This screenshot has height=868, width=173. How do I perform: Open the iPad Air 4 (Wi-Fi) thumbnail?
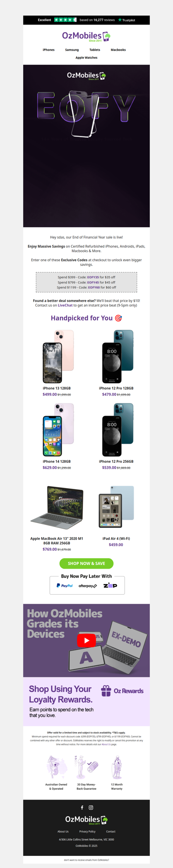(x=116, y=507)
